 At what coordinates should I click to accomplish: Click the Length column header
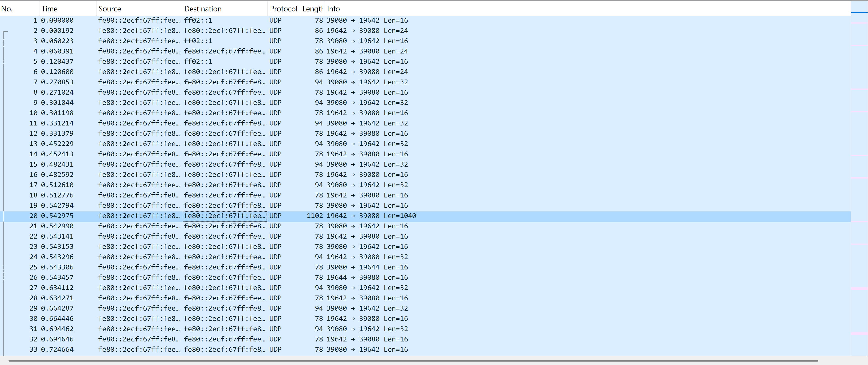(x=312, y=9)
